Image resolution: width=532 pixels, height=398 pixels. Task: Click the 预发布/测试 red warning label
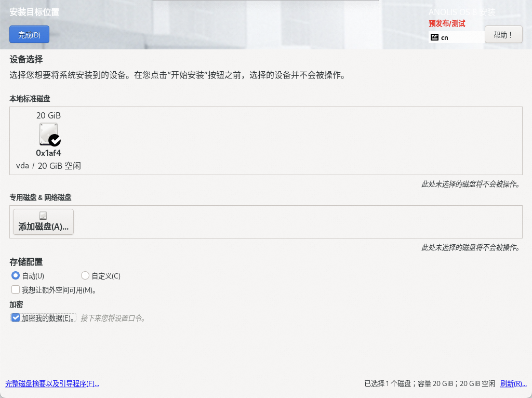point(447,23)
